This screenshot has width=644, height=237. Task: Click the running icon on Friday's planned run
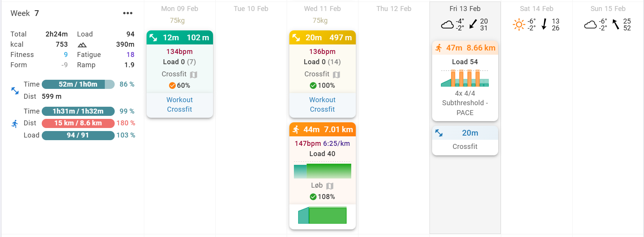coord(439,48)
